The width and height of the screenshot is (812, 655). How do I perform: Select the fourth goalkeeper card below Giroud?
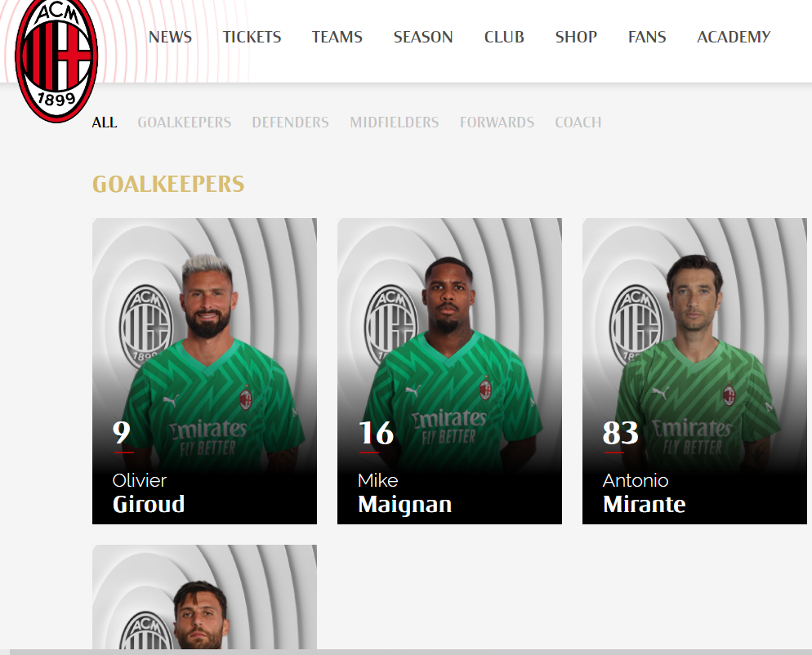204,596
